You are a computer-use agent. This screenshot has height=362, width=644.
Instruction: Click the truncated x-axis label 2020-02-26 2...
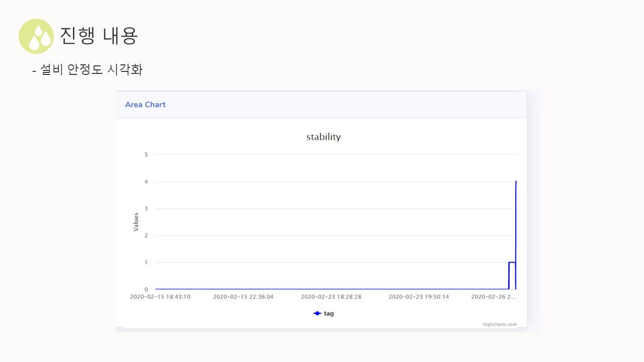(494, 297)
